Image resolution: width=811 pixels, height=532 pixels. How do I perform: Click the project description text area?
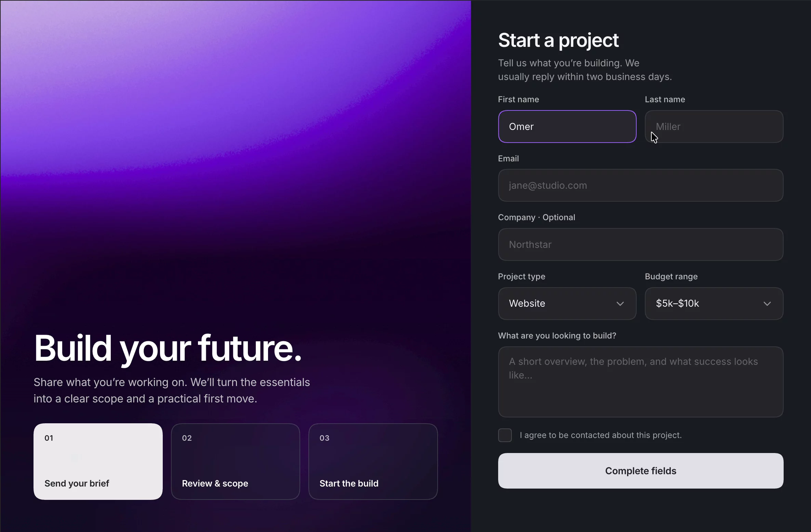pyautogui.click(x=640, y=382)
